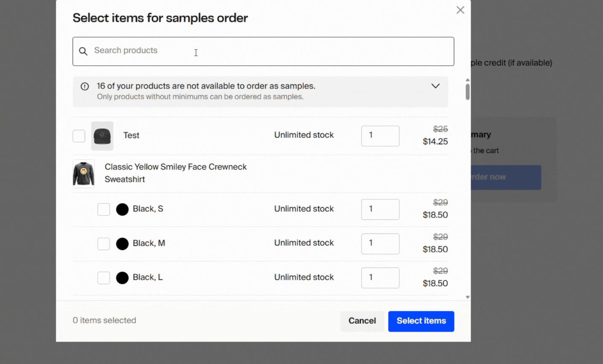
Task: Click the search magnifier icon
Action: pyautogui.click(x=83, y=51)
